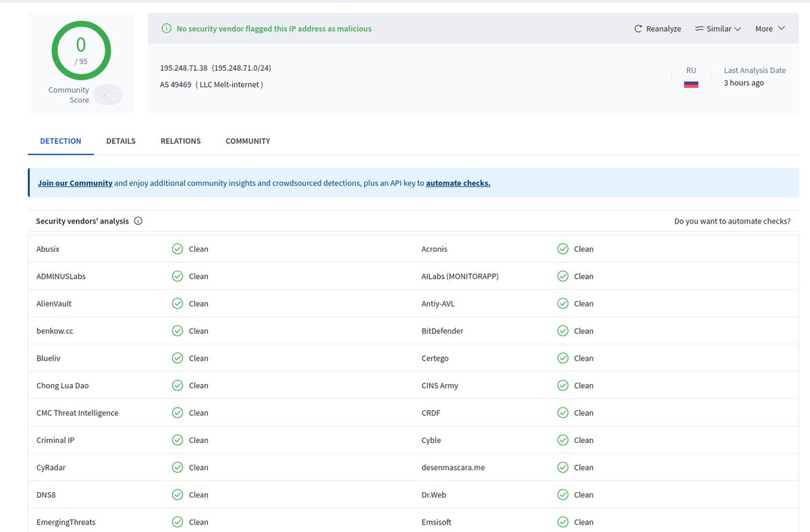Viewport: 810px width, 532px height.
Task: Click the Clean check icon for CRDF
Action: [563, 413]
